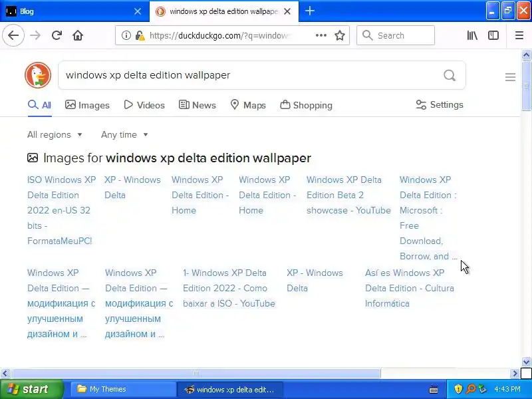Open the Windows Start menu

[x=31, y=389]
